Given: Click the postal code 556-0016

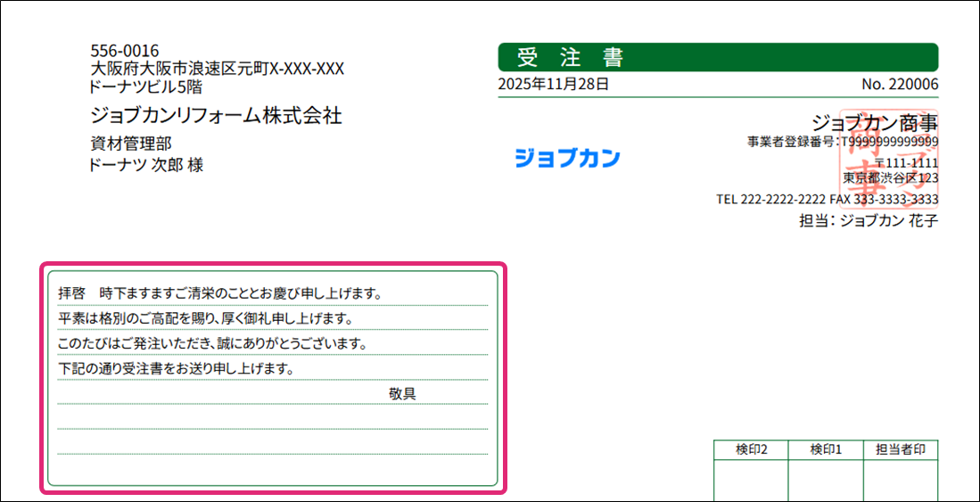Looking at the screenshot, I should click(125, 51).
